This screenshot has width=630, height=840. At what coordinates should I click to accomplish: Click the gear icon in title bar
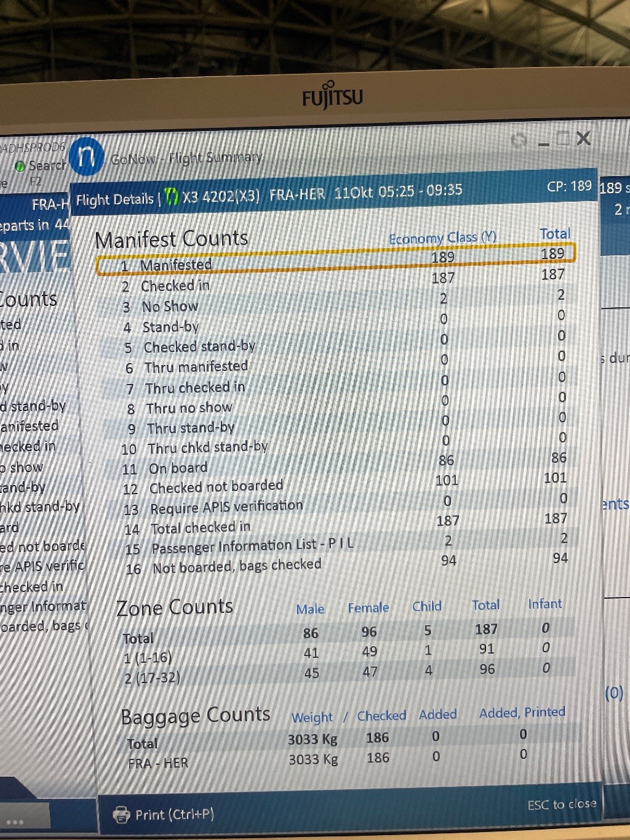pos(519,141)
